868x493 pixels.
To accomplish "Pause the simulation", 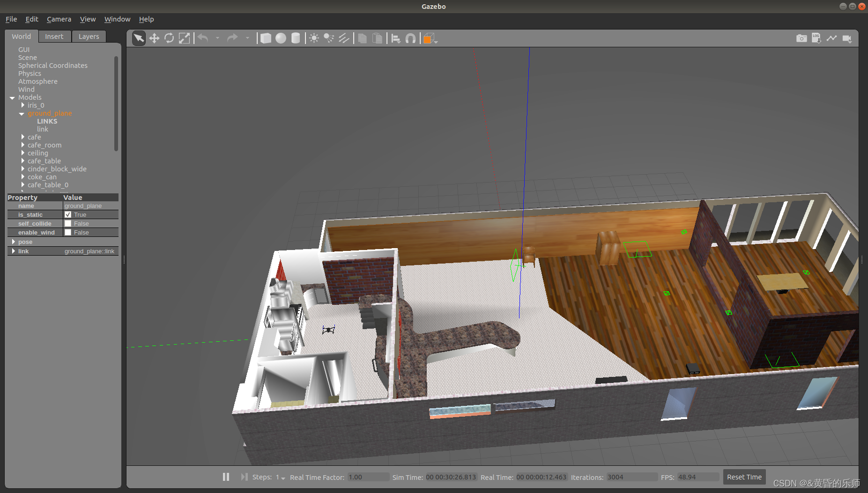I will pos(226,477).
